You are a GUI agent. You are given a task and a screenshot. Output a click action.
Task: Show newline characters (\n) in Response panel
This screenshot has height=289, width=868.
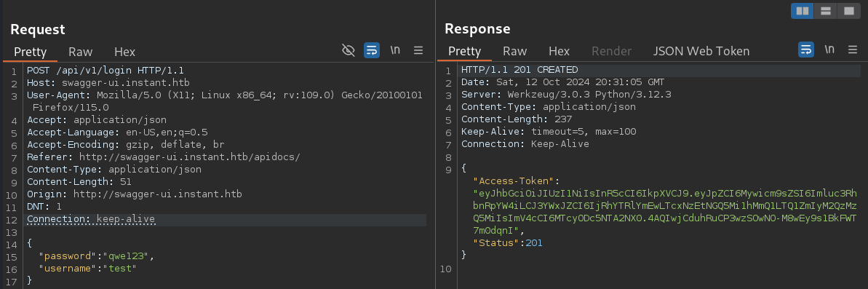point(829,50)
